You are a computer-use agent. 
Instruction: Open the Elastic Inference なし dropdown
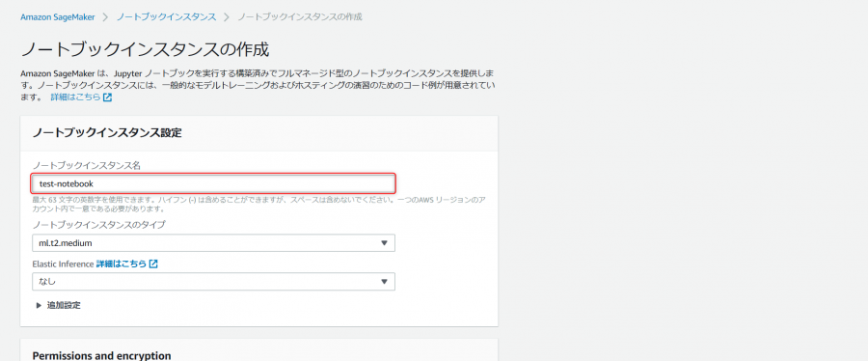214,281
